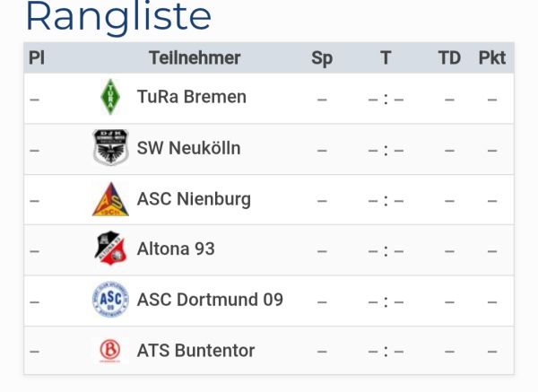
Task: Click the Pl column header
Action: pyautogui.click(x=37, y=57)
